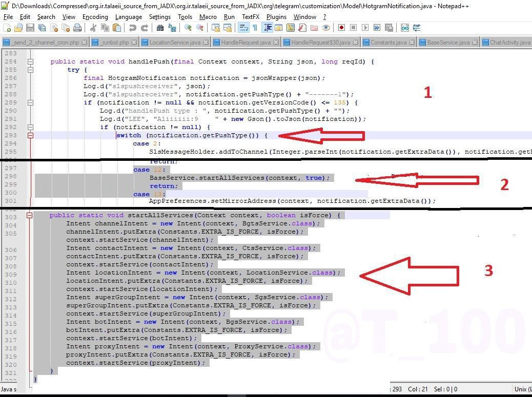532x397 pixels.
Task: Collapse try block fold marker at line 285
Action: point(31,70)
